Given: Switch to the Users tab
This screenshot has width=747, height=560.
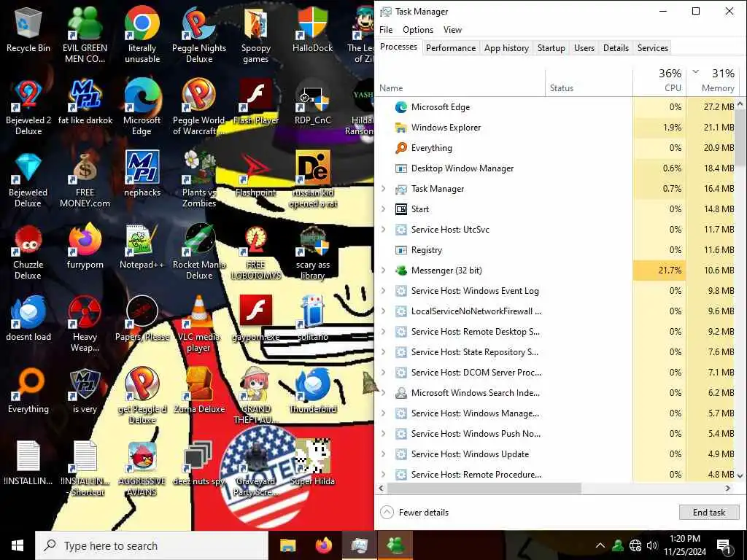Looking at the screenshot, I should 584,47.
